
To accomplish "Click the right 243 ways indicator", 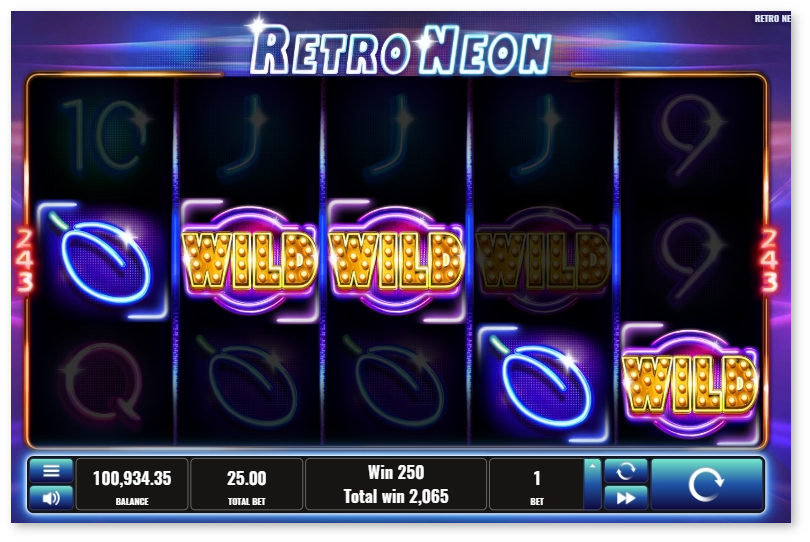I will [x=769, y=260].
